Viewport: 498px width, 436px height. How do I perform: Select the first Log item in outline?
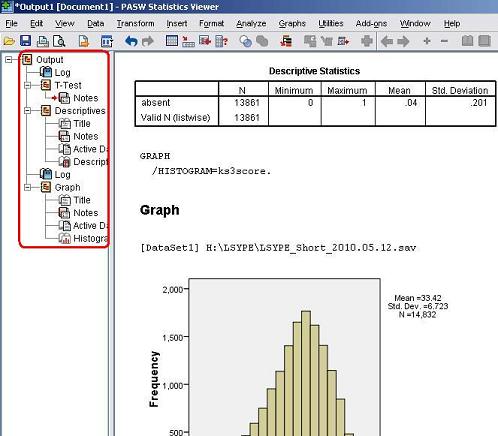click(x=62, y=72)
